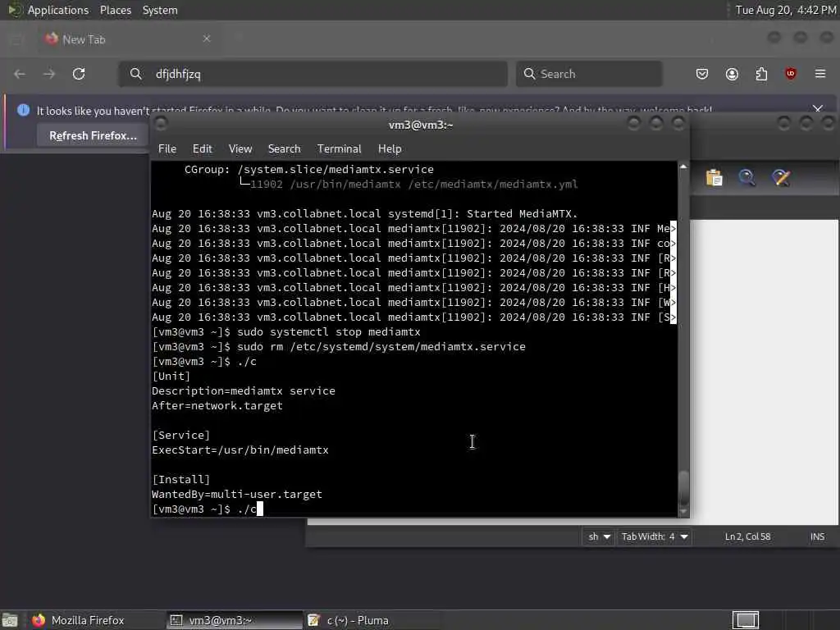Open the sh syntax dropdown in Pluma

tap(598, 536)
